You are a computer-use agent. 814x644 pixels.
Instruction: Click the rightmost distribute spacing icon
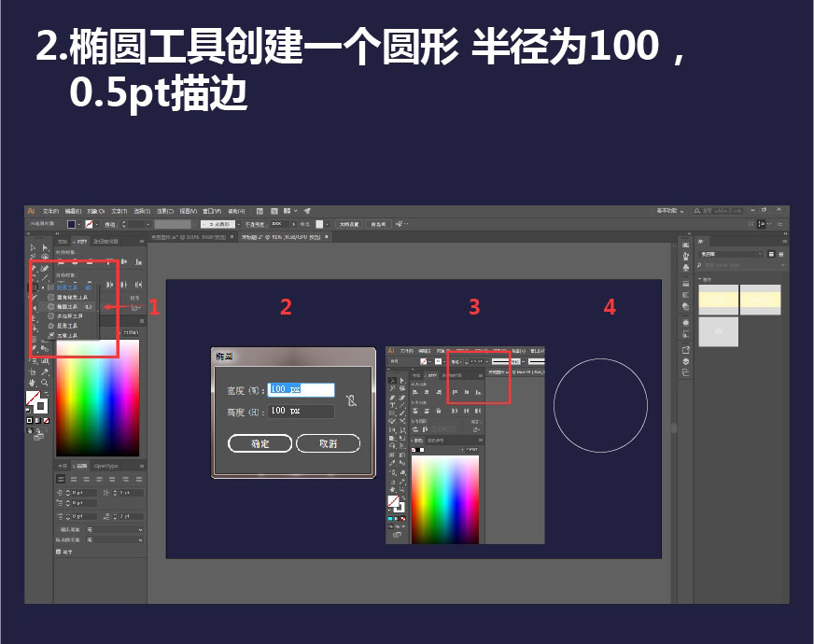(x=138, y=285)
